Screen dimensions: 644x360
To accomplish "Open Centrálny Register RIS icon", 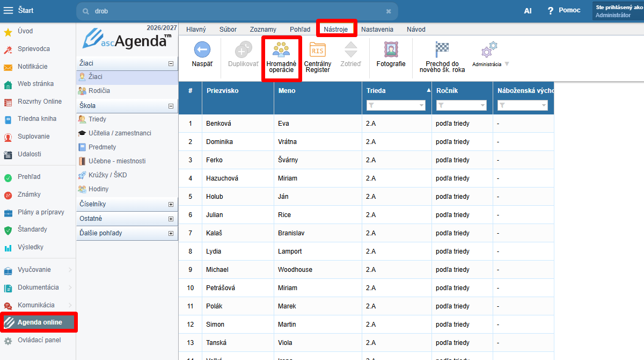I will pyautogui.click(x=318, y=51).
